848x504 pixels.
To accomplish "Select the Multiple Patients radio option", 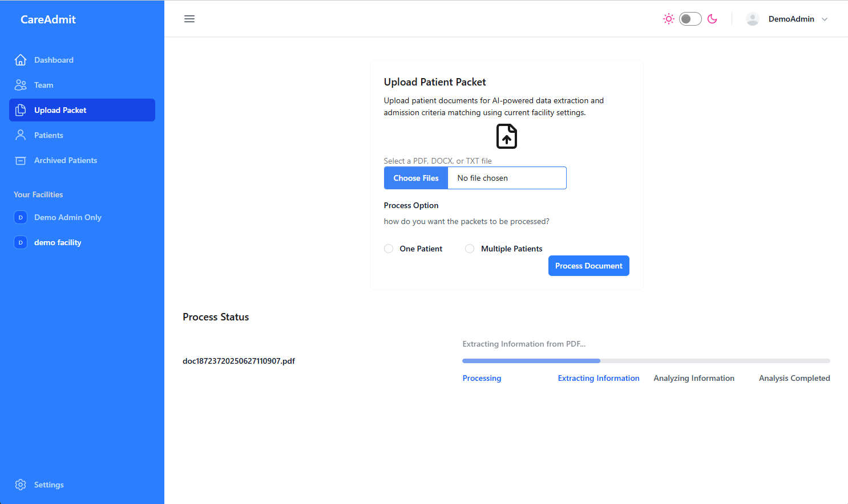I will click(470, 249).
